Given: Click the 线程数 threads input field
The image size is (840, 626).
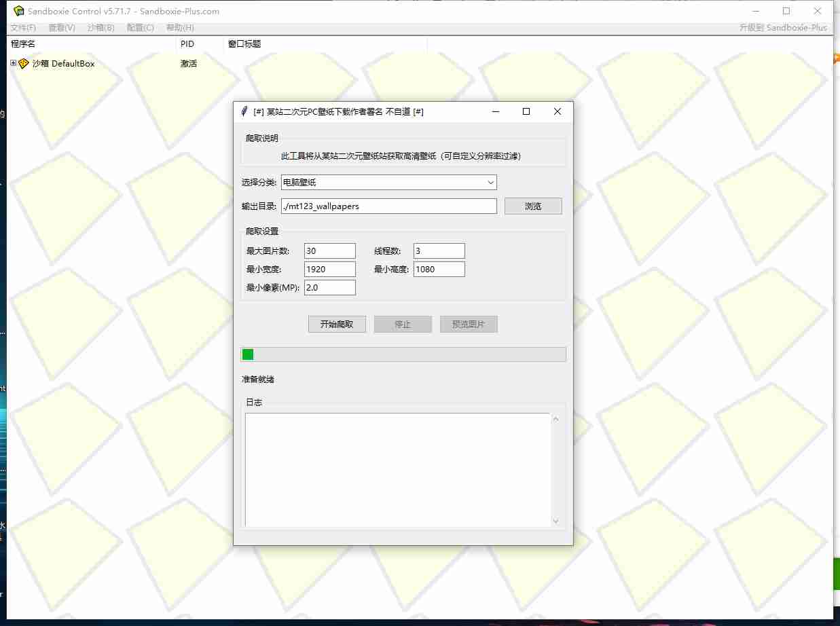Looking at the screenshot, I should 439,251.
